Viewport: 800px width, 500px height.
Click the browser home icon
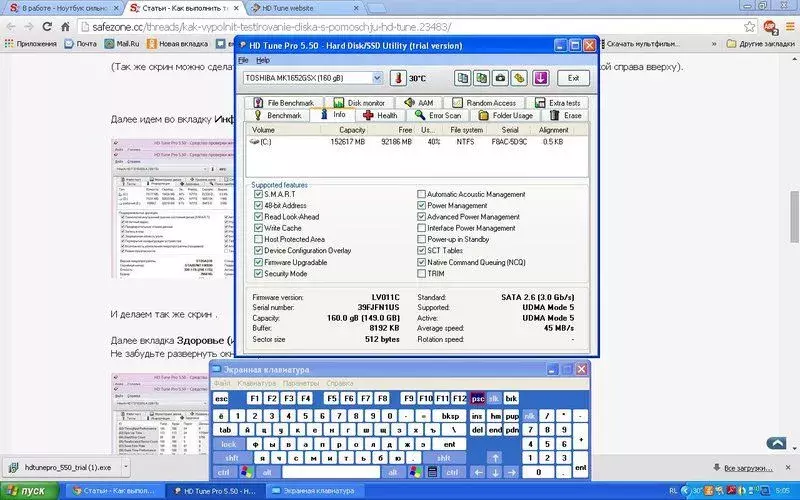65,27
